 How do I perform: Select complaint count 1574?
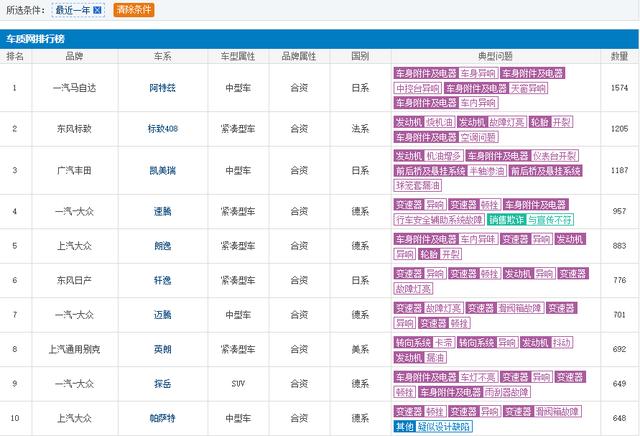pyautogui.click(x=619, y=88)
